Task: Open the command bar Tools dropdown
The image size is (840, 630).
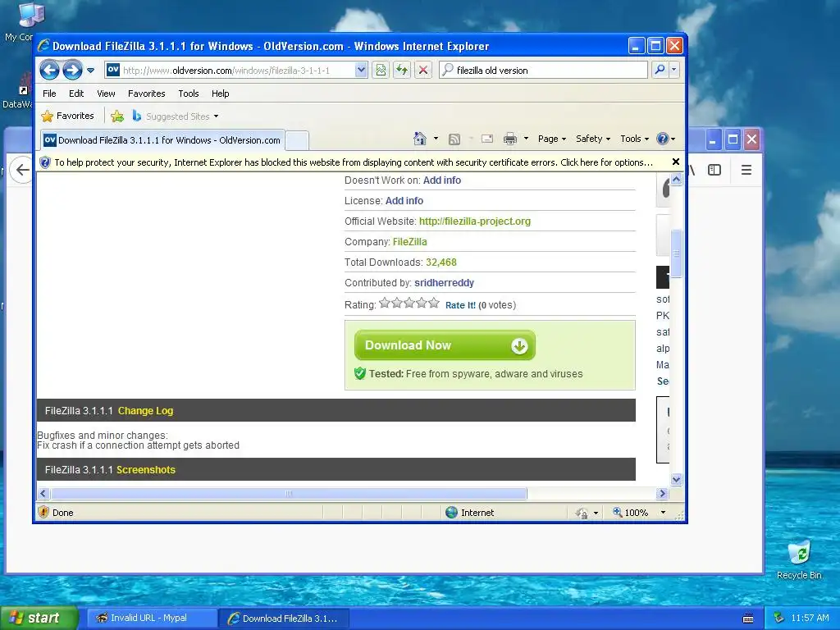Action: [x=634, y=139]
